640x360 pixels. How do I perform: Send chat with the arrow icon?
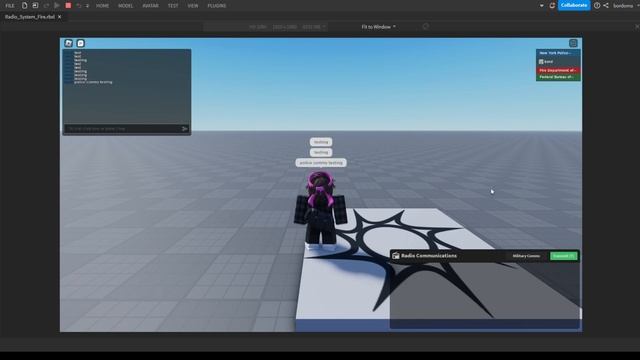(x=184, y=129)
